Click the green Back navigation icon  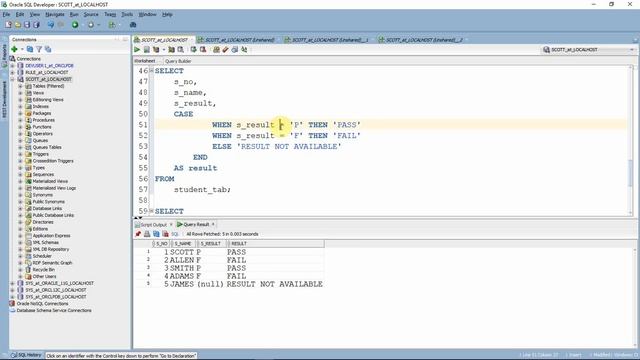[x=75, y=25]
